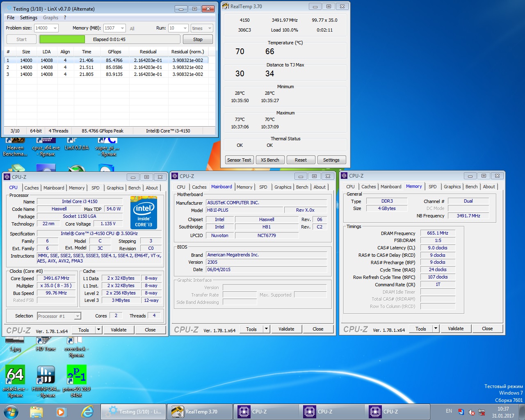Select the HD Tune desktop shortcut
The image size is (525, 420).
46,344
